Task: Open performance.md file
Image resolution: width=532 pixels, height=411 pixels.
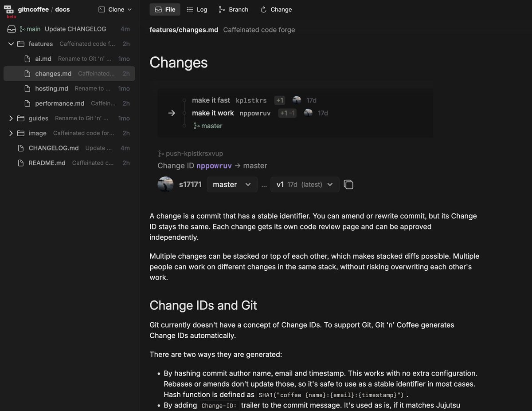Action: click(x=60, y=103)
